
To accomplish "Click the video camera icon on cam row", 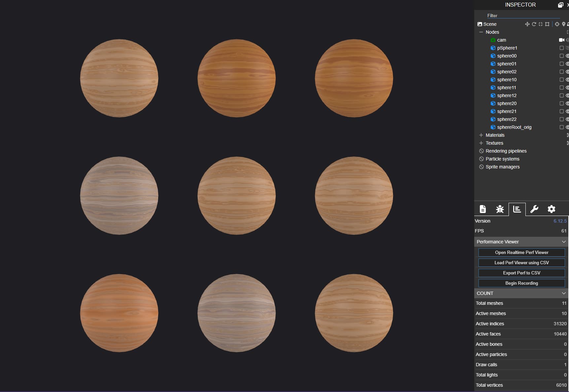I will point(561,40).
